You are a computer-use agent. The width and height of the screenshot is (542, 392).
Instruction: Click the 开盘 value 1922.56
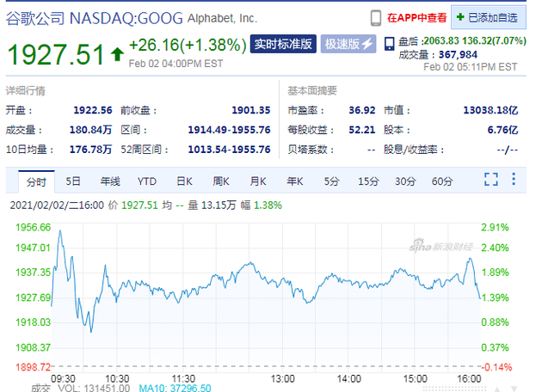93,110
